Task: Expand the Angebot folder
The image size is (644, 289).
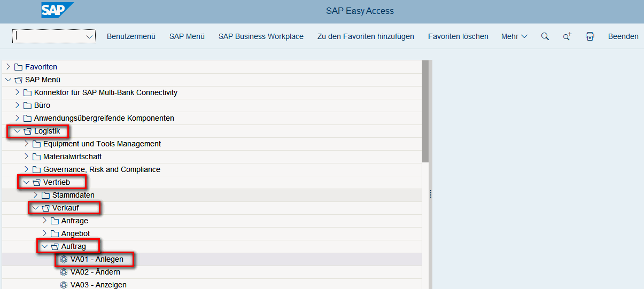Action: coord(45,233)
